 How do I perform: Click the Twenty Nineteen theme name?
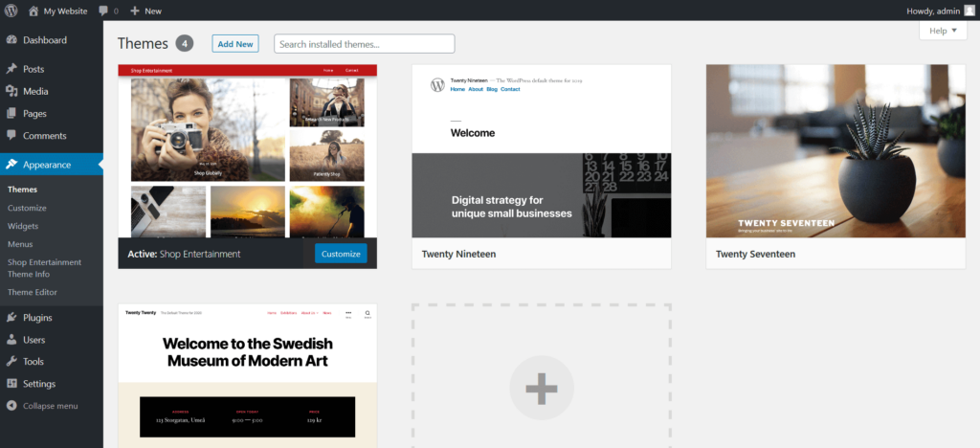[458, 255]
